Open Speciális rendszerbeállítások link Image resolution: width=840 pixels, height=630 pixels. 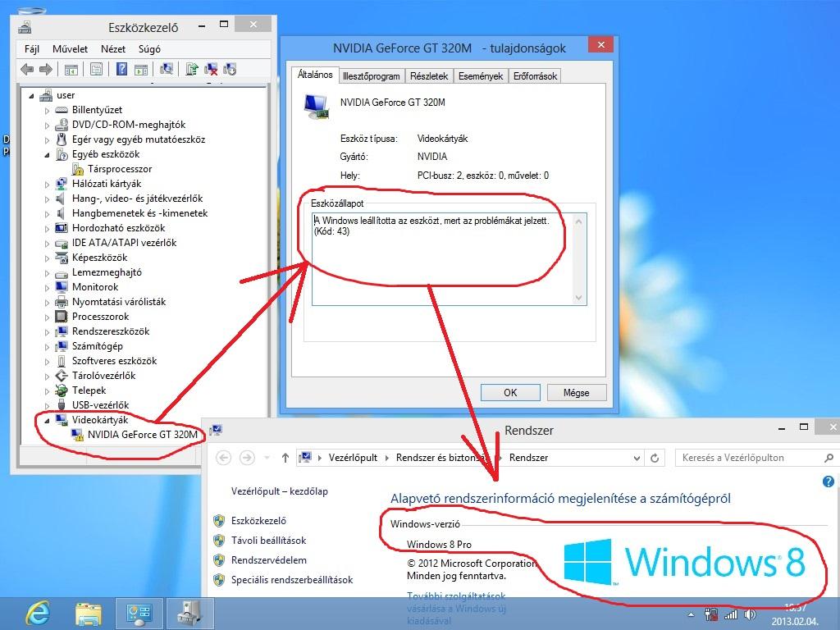(x=292, y=580)
